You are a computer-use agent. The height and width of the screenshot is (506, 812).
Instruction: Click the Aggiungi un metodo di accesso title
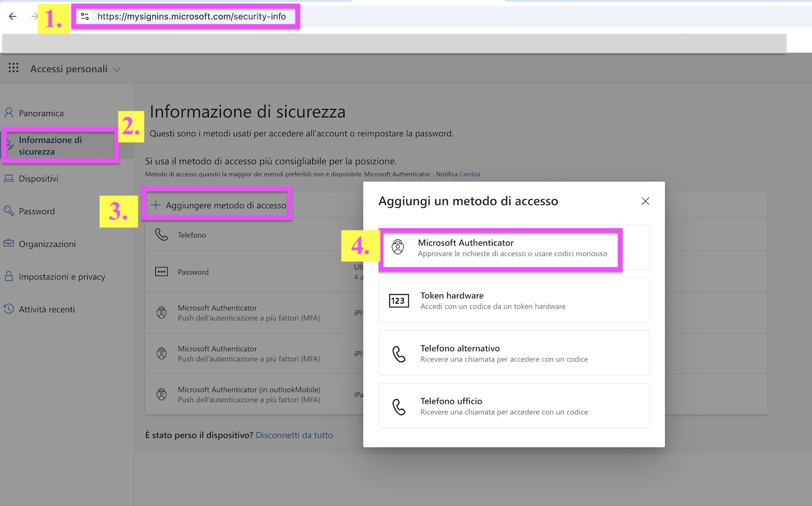[x=468, y=201]
